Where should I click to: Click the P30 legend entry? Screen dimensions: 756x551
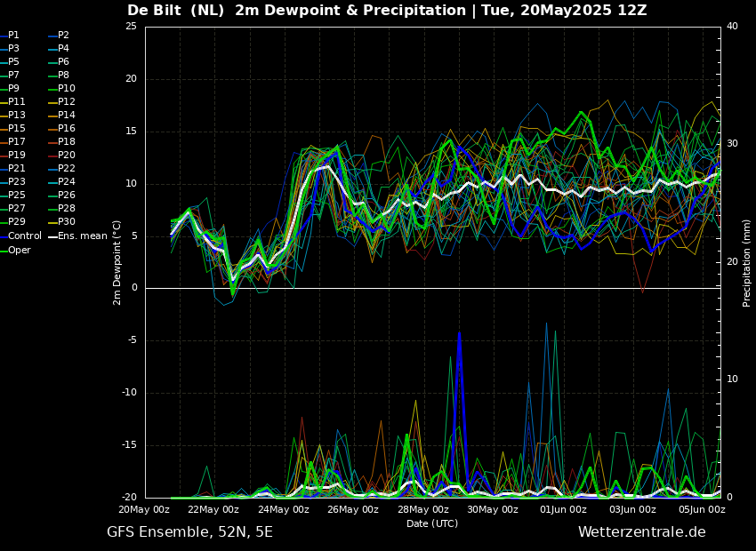coord(67,222)
